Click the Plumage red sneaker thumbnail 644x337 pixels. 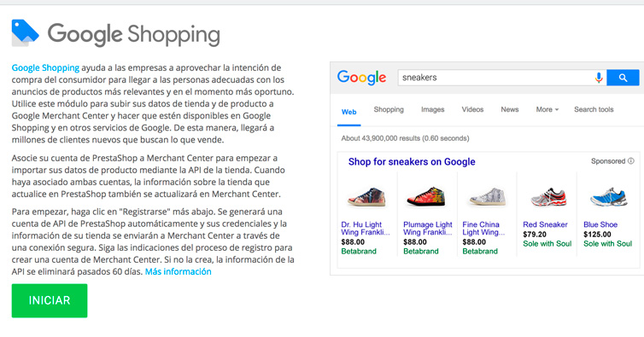(425, 196)
